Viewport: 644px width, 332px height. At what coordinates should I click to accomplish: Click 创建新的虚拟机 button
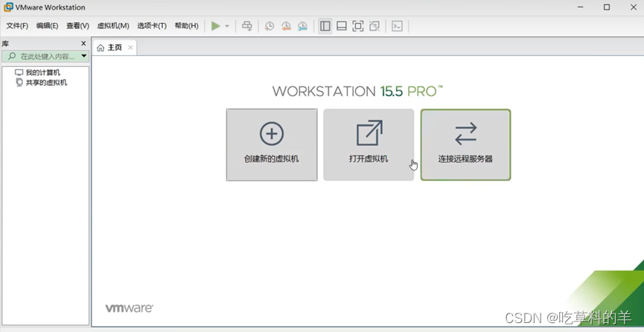pyautogui.click(x=272, y=144)
